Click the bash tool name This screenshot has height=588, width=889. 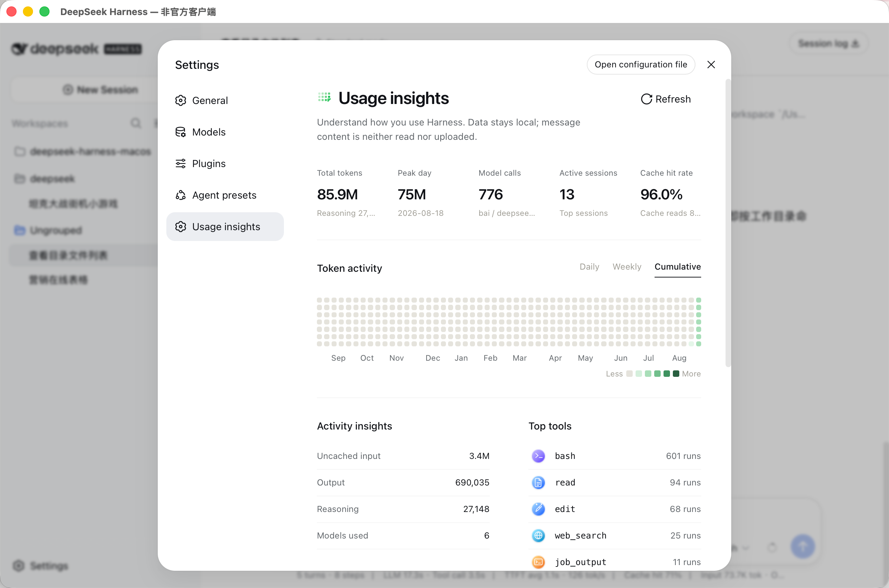click(565, 456)
